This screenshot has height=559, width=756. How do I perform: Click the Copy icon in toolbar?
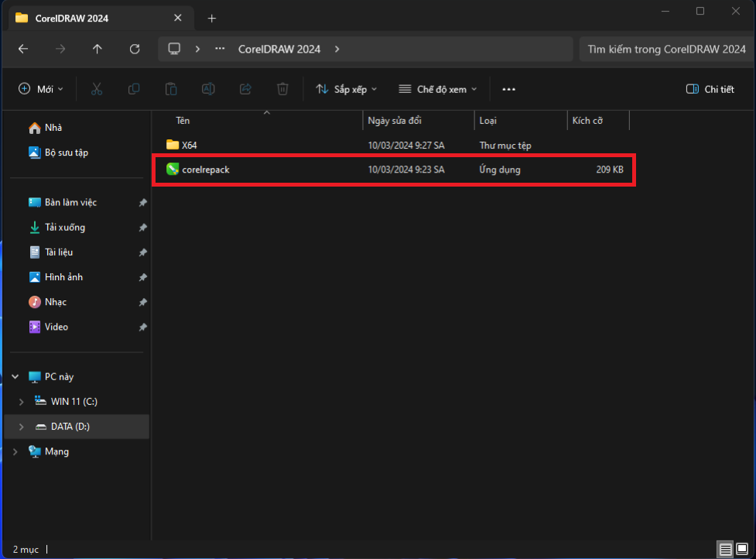point(134,89)
